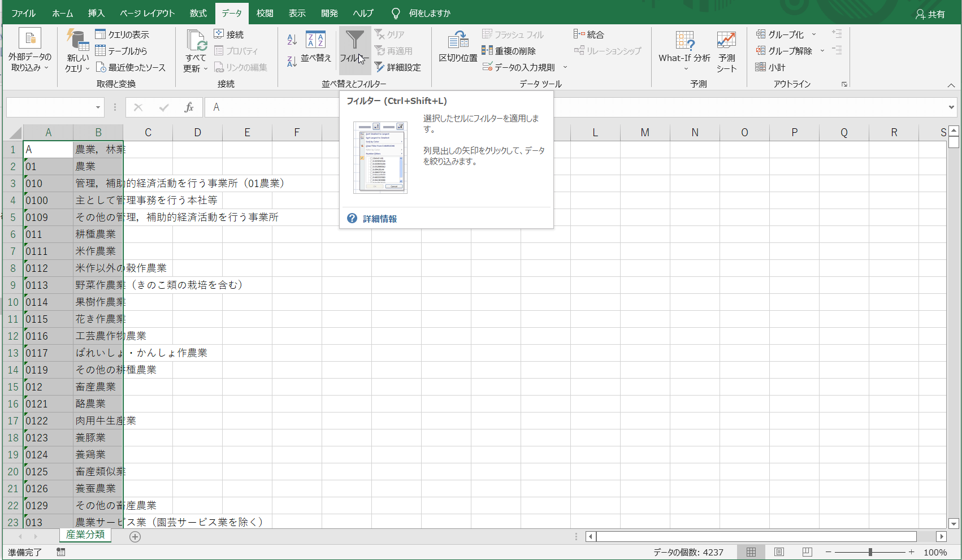Screen dimensions: 962x560
Task: Open the Sort (並べ替え) dialog
Action: (315, 47)
